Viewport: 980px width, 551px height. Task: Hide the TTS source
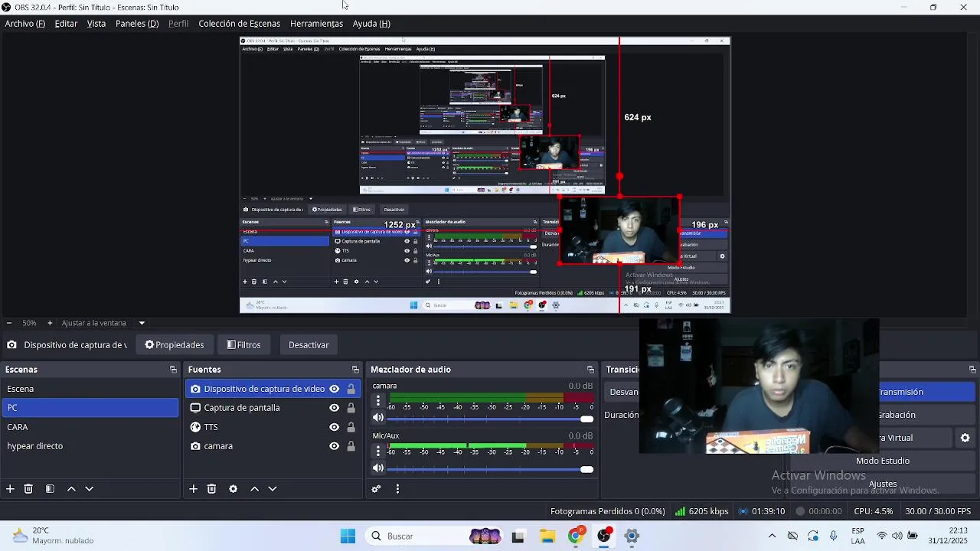pos(334,427)
